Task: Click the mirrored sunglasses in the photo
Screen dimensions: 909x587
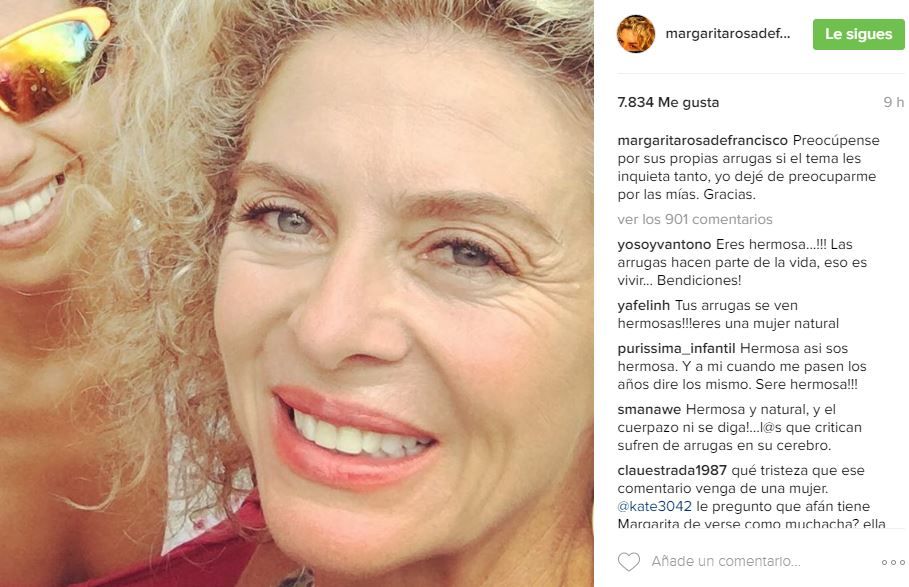Action: point(52,61)
